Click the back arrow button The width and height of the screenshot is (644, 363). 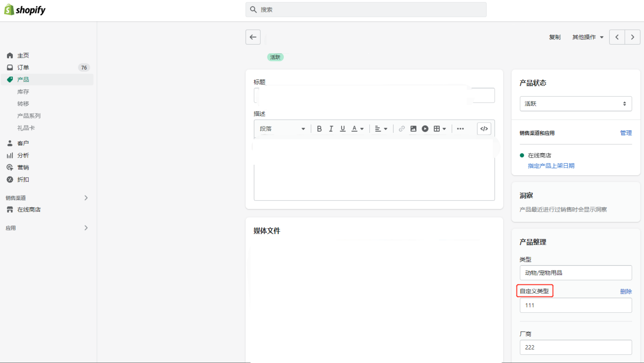click(253, 37)
